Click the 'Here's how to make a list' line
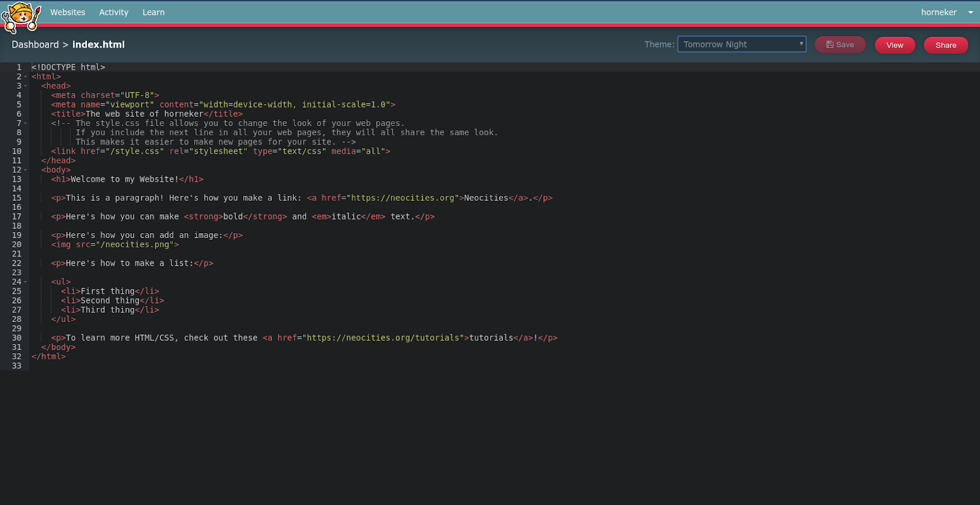This screenshot has height=505, width=980. pos(132,263)
